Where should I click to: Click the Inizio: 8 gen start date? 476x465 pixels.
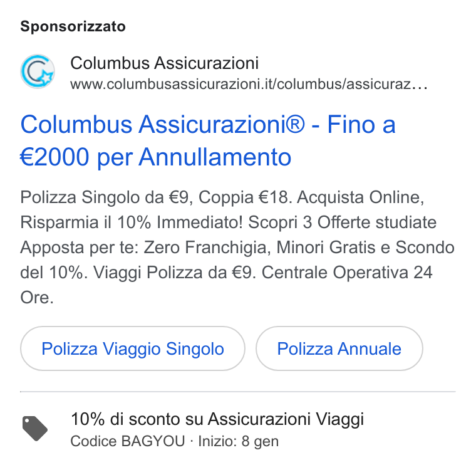238,441
